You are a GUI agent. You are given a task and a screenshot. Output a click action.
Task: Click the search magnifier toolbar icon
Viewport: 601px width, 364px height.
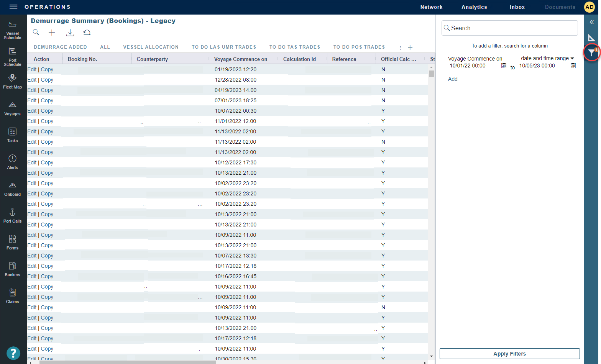click(36, 33)
